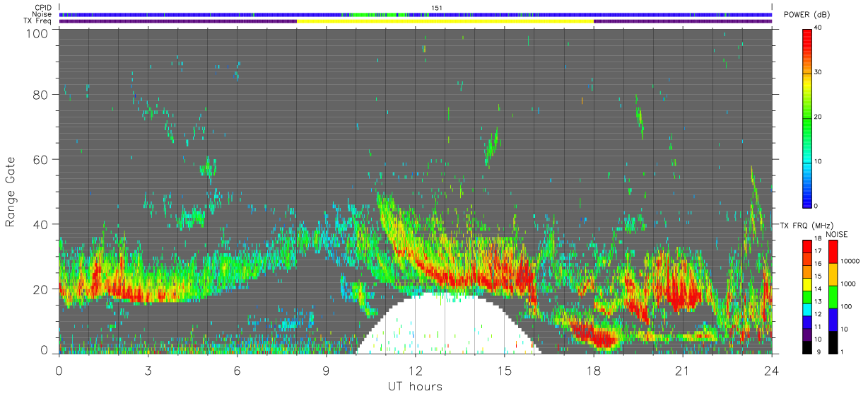Click the range gate 20 tick label
868x401 pixels.
41,289
